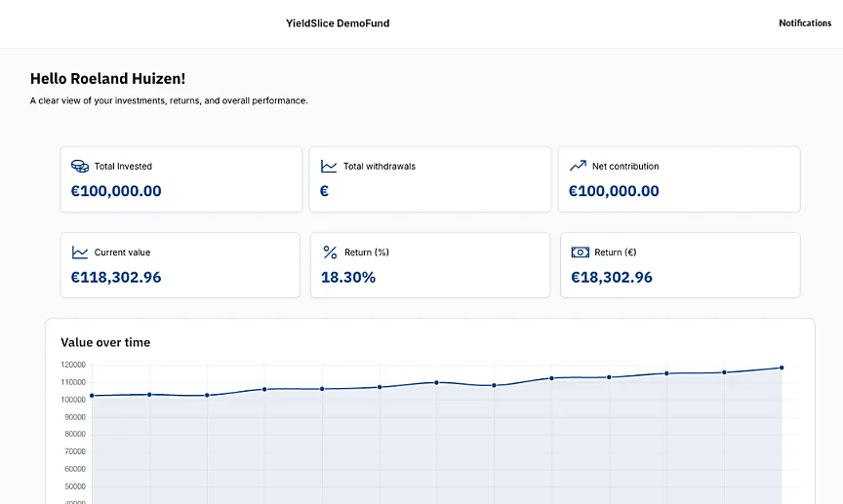Click the Return (€) label
Image resolution: width=843 pixels, height=504 pixels.
point(615,252)
